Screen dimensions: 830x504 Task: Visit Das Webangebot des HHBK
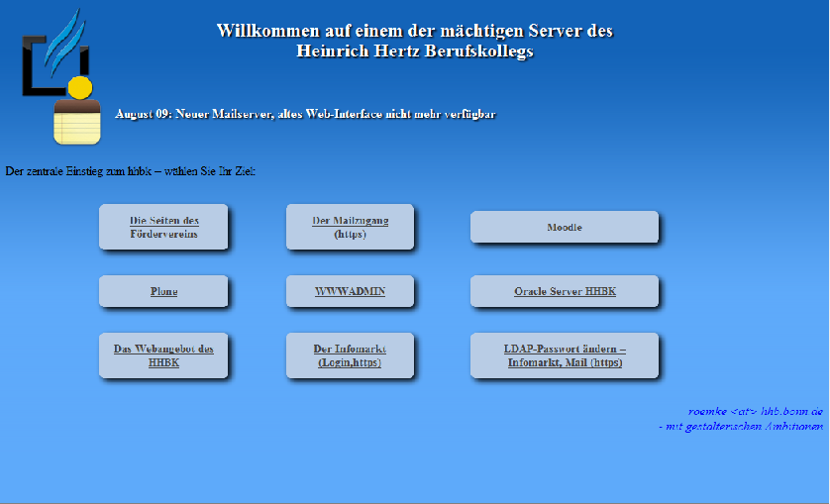[163, 355]
